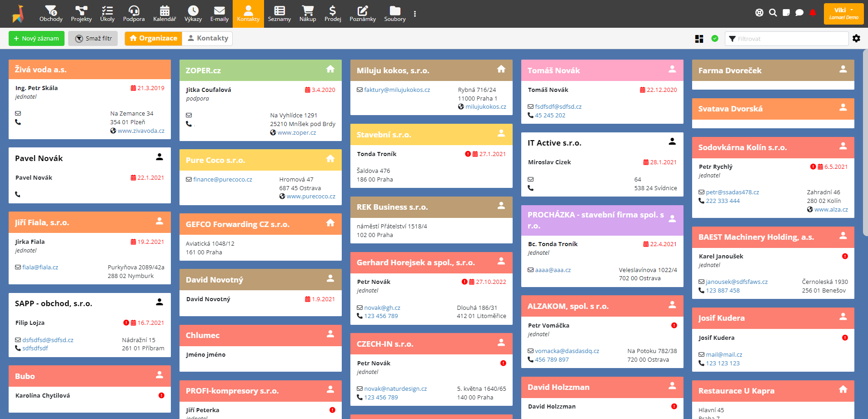This screenshot has width=868, height=419.
Task: Email fiala@fiala.cz
Action: (40, 267)
